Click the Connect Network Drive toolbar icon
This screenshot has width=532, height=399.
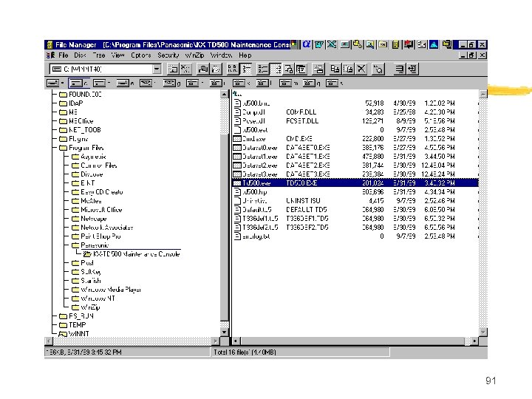point(173,69)
